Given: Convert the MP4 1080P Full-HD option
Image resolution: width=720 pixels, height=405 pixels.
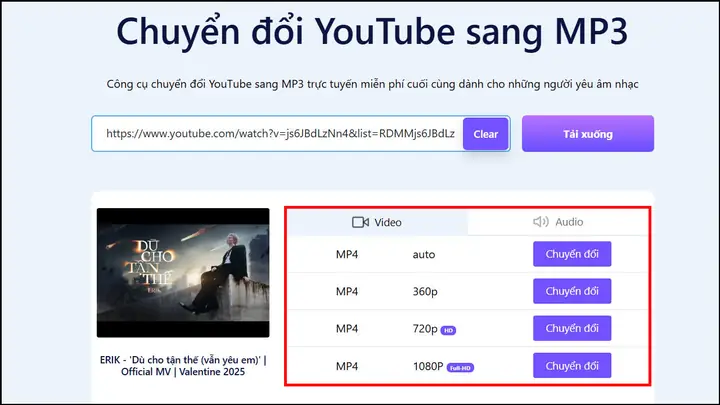Looking at the screenshot, I should (572, 366).
